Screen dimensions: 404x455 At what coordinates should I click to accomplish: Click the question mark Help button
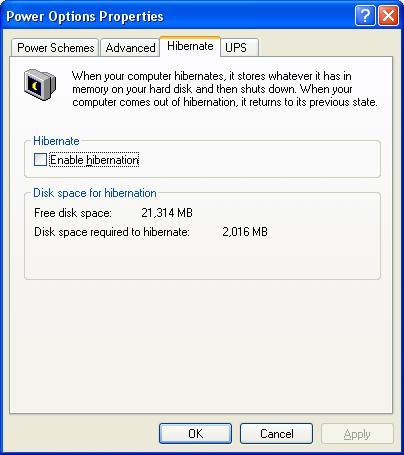pyautogui.click(x=365, y=15)
